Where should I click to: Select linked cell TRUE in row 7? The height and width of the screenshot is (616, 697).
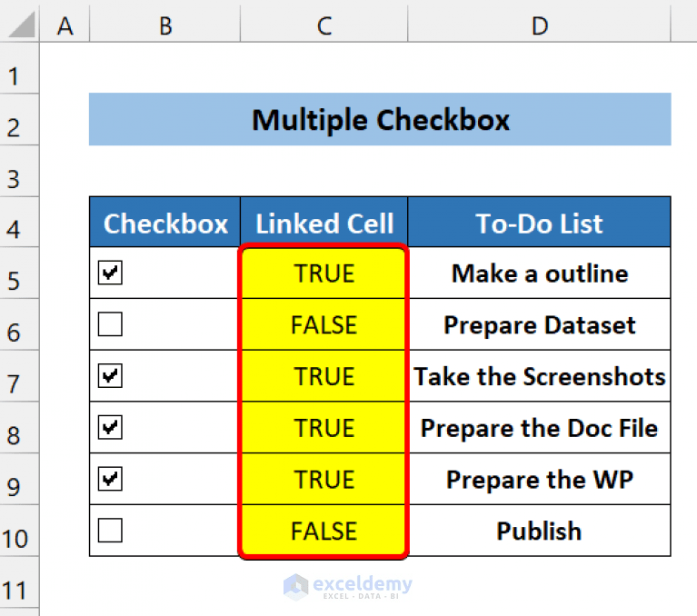click(324, 376)
